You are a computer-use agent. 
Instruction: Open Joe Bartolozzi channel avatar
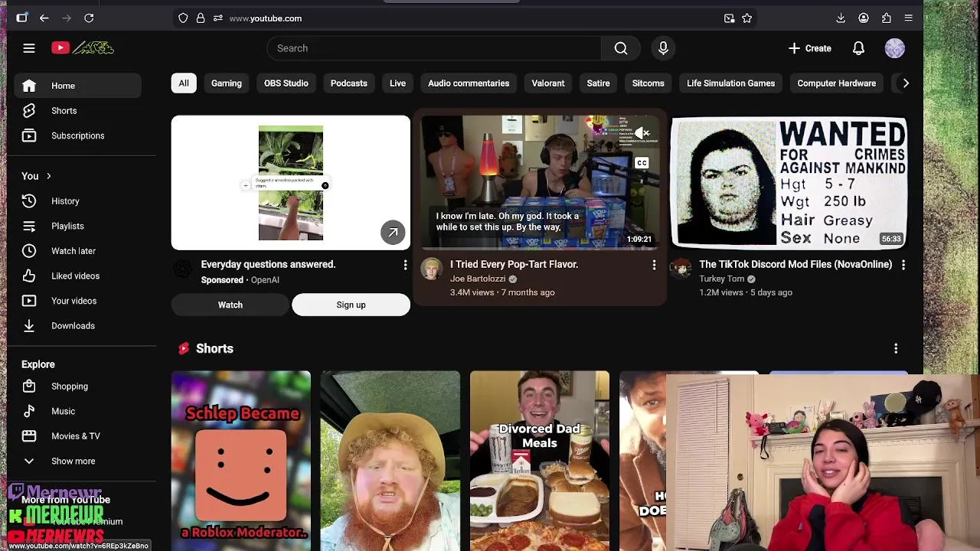431,269
